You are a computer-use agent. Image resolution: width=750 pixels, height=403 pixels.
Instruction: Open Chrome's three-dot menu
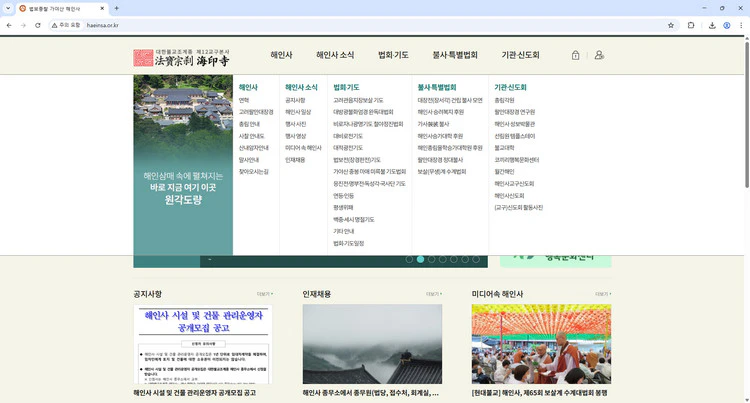(741, 25)
